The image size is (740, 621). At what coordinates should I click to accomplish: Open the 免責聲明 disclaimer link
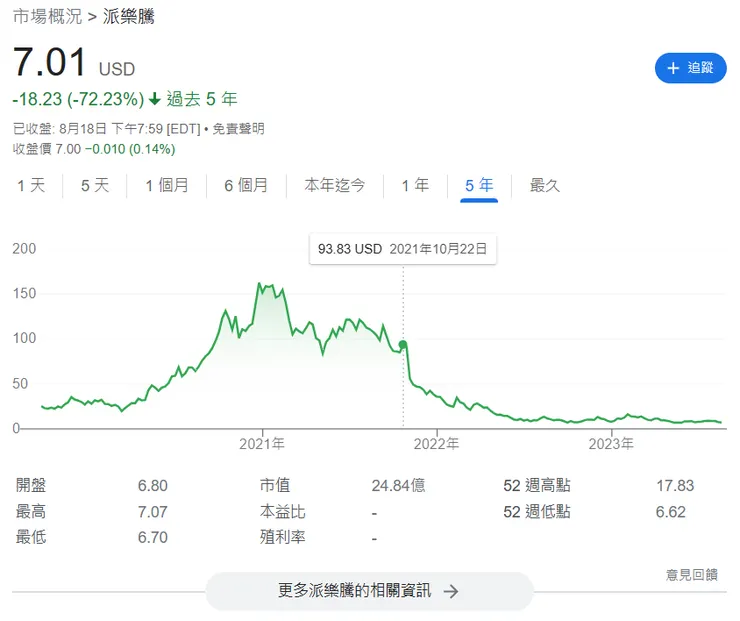[x=238, y=129]
